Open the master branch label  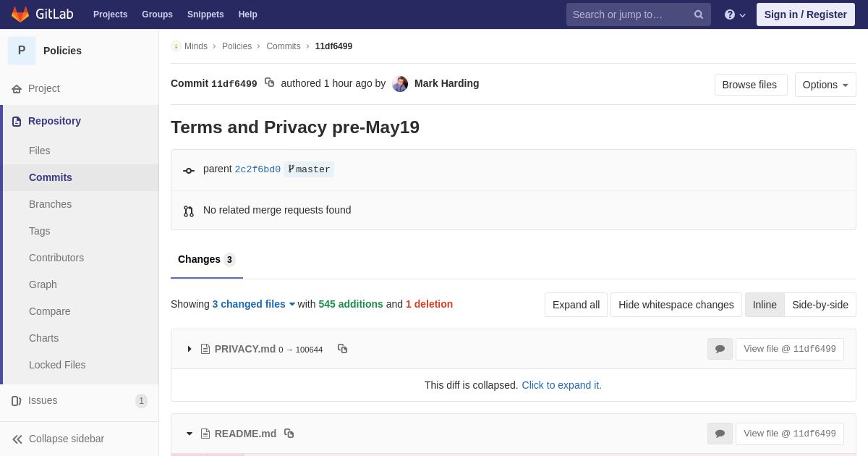(309, 169)
